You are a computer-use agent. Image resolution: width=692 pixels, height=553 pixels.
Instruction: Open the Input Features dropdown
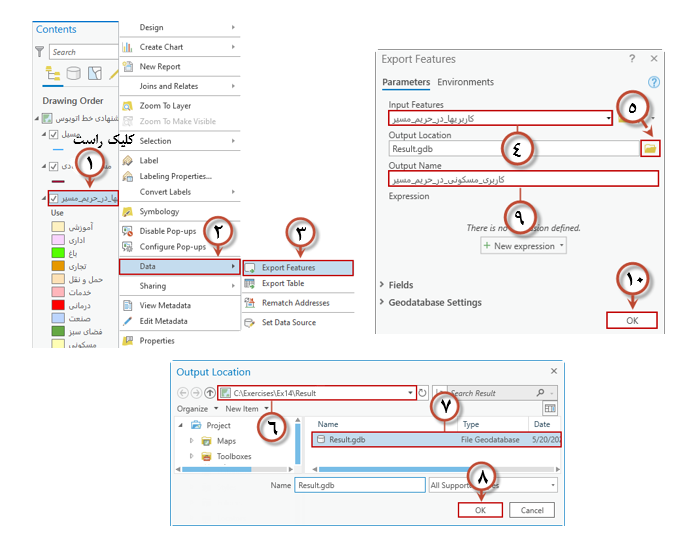pyautogui.click(x=609, y=118)
